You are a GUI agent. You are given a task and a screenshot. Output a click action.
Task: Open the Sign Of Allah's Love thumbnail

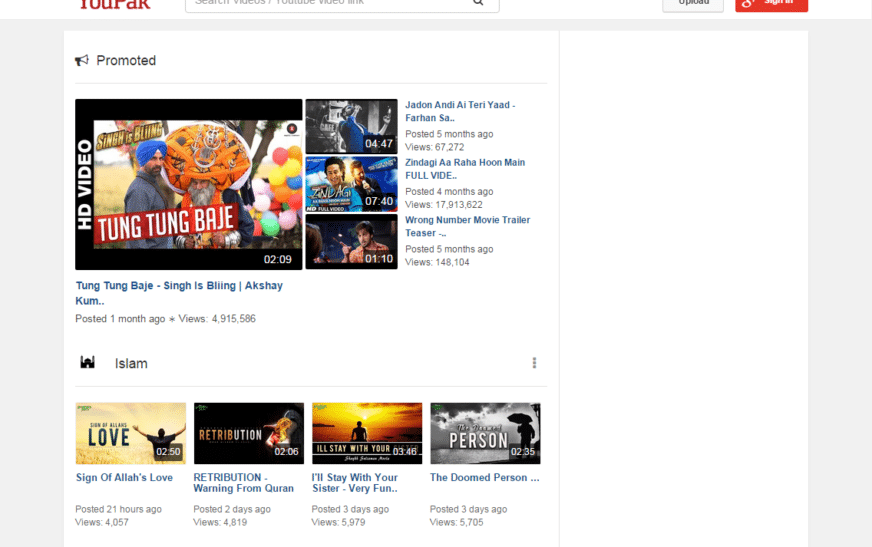pos(131,434)
